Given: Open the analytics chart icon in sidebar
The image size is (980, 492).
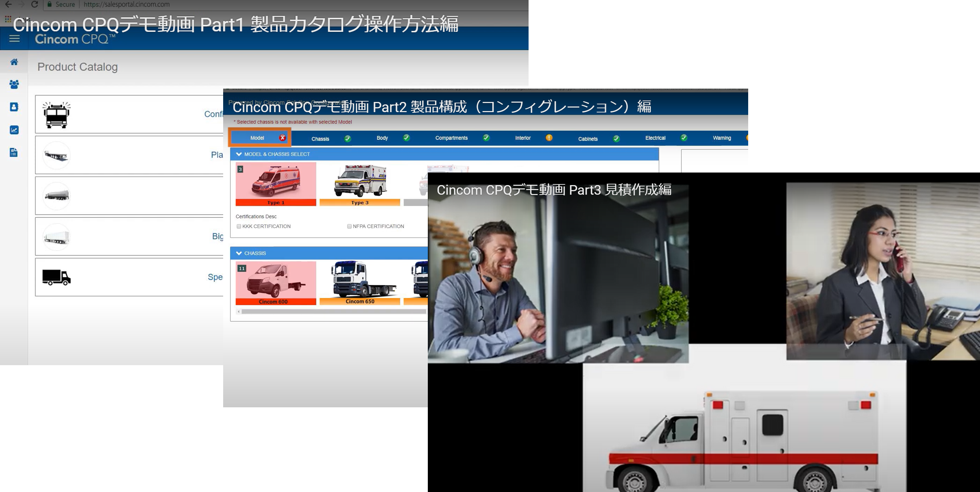Looking at the screenshot, I should pyautogui.click(x=14, y=130).
